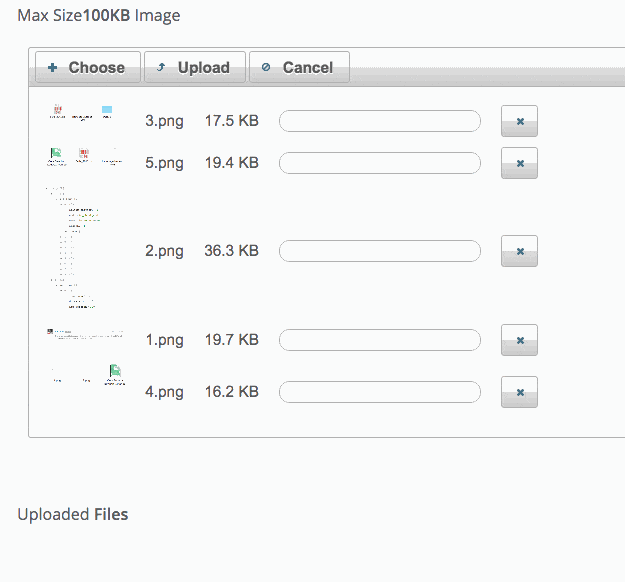Click the progress bar for 2.png
The width and height of the screenshot is (625, 582).
380,251
